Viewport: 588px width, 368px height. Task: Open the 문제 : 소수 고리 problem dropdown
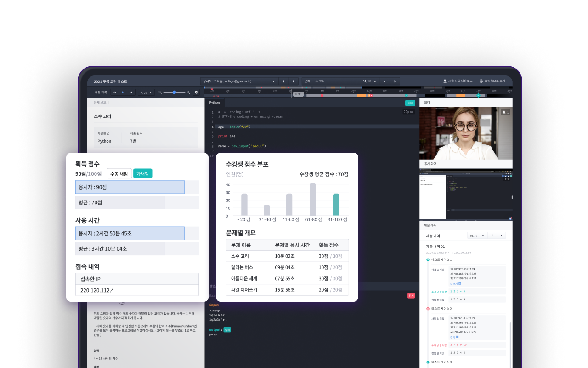coord(340,81)
